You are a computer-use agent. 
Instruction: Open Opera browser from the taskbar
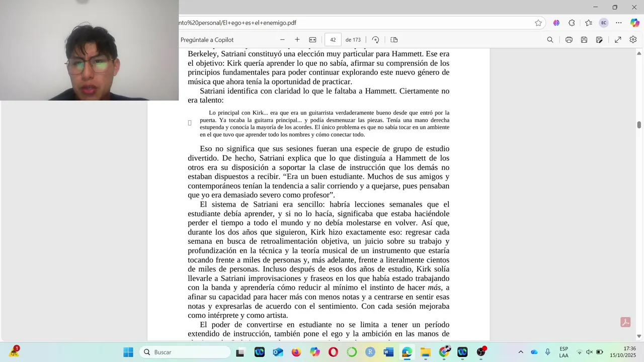(333, 352)
